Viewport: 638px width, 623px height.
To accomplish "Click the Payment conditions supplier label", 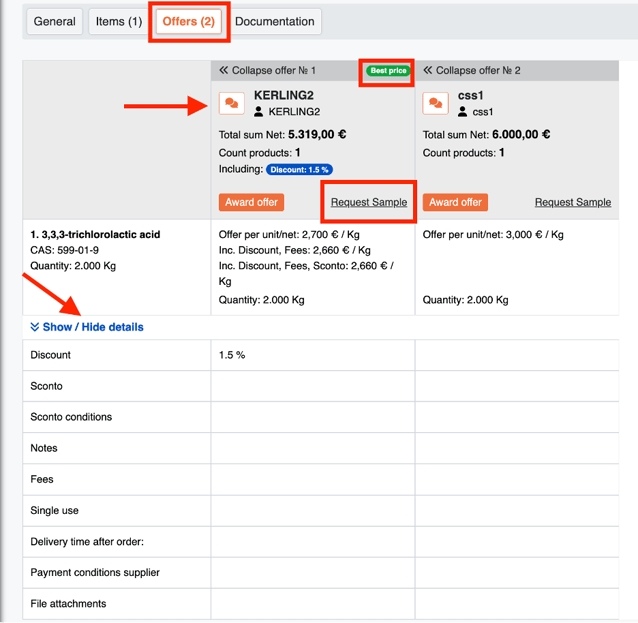I will point(95,572).
